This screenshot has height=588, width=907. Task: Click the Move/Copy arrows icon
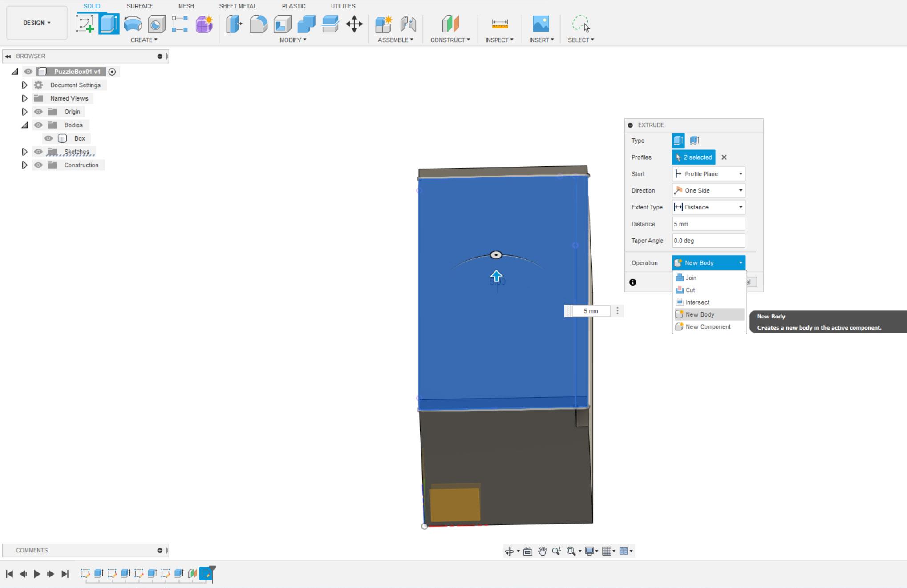[x=354, y=24]
